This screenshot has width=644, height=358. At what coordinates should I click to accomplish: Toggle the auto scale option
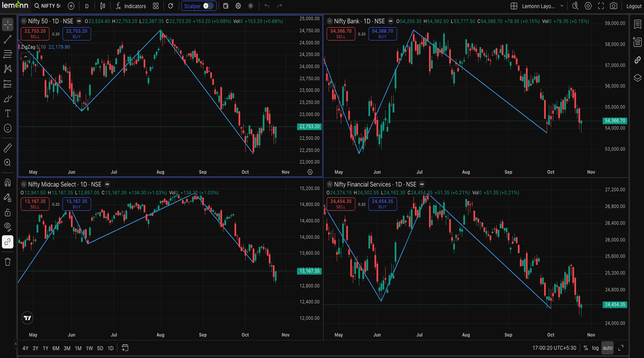(608, 348)
